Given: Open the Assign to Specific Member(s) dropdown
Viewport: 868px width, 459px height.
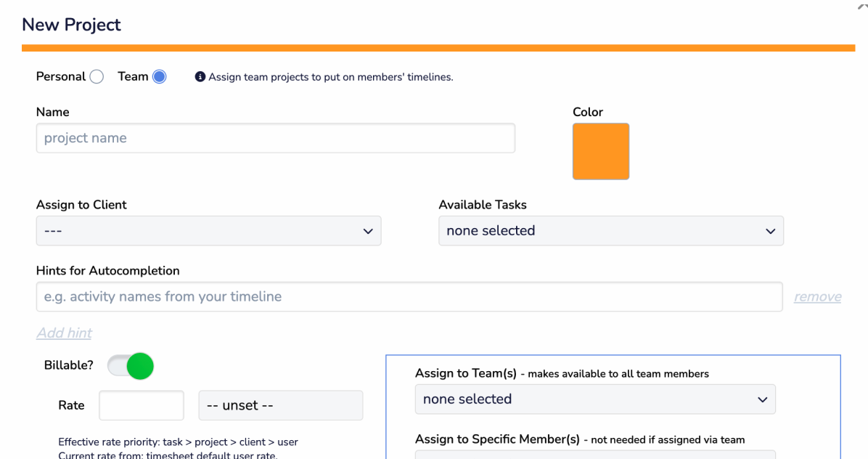Looking at the screenshot, I should point(594,455).
